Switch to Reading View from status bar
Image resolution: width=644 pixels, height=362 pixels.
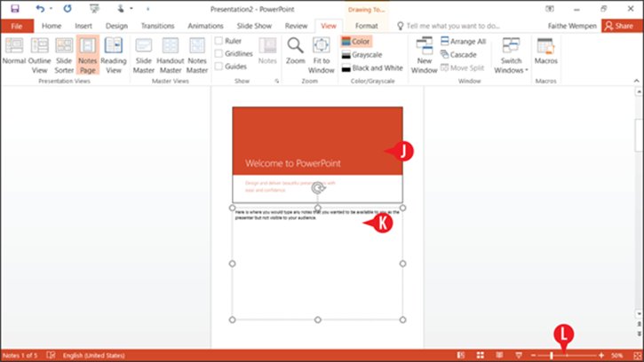[x=499, y=355]
